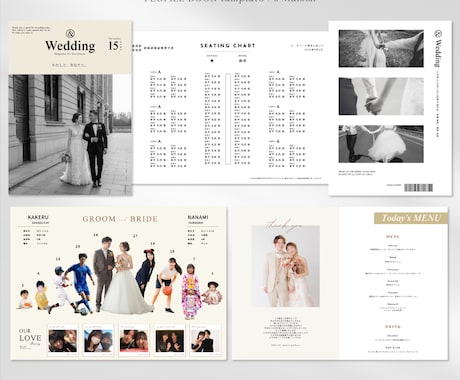Select the second polaroid with masked person
The width and height of the screenshot is (460, 380).
click(98, 340)
